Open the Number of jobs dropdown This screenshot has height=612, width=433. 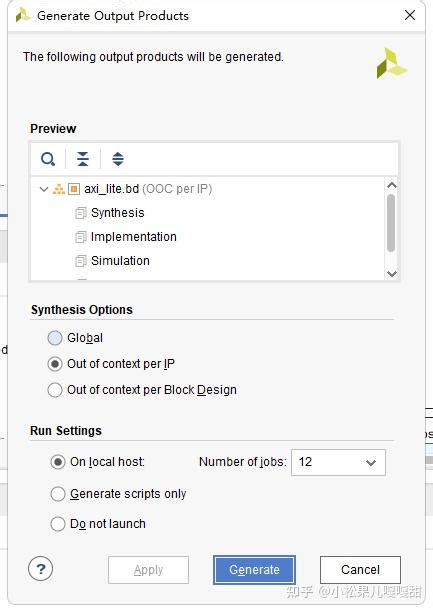coord(338,462)
